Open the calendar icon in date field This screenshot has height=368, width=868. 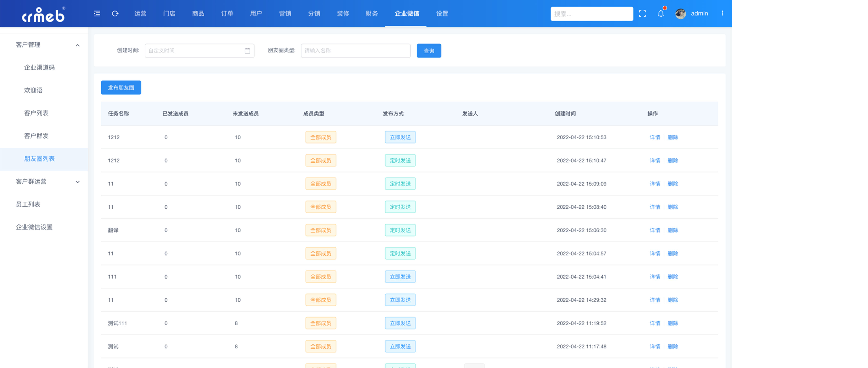[247, 50]
